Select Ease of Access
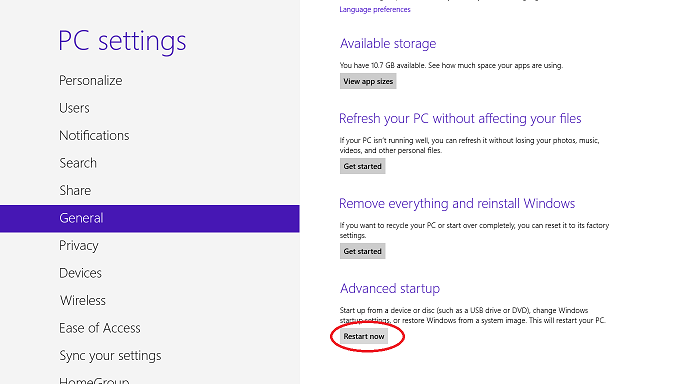This screenshot has width=683, height=384. coord(100,328)
